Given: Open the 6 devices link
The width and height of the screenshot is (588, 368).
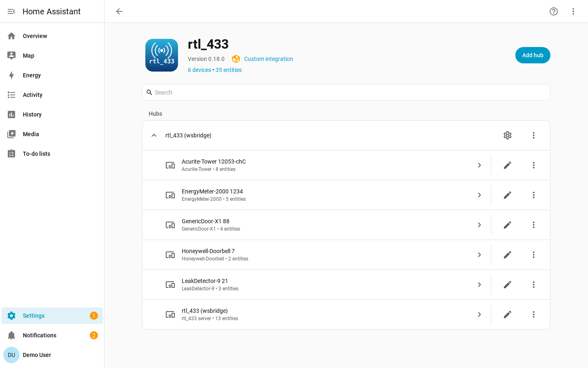Looking at the screenshot, I should pos(199,70).
